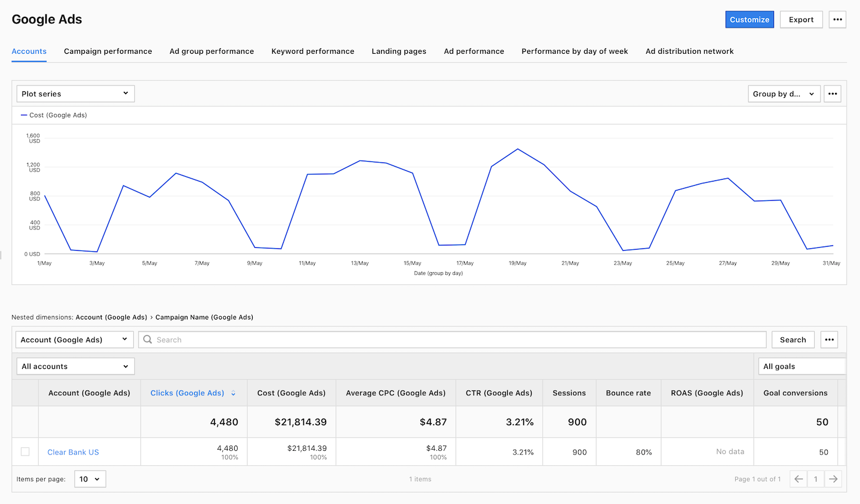Toggle Cost (Google Ads) legend series

(54, 115)
